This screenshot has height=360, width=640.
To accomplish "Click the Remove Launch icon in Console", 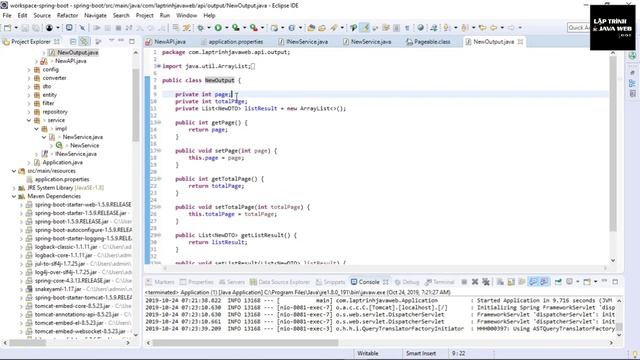I will [475, 282].
